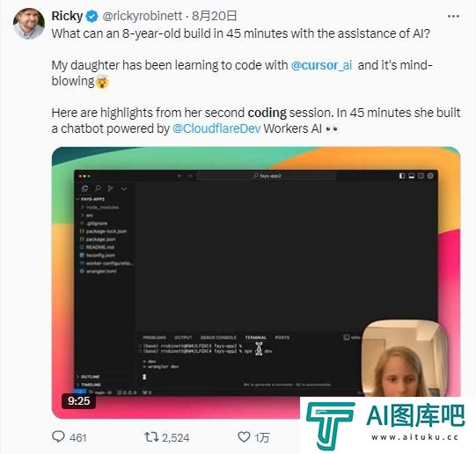Expand the TIMELINE section

pos(89,384)
